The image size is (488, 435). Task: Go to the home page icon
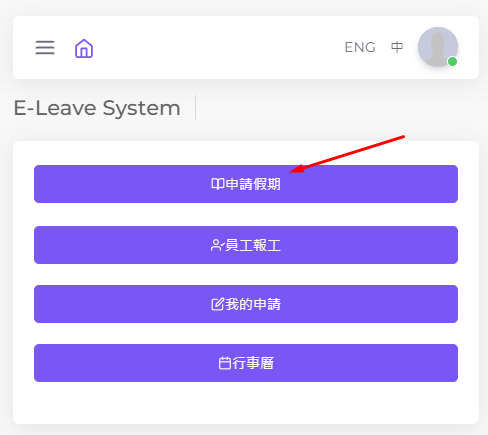click(x=84, y=48)
